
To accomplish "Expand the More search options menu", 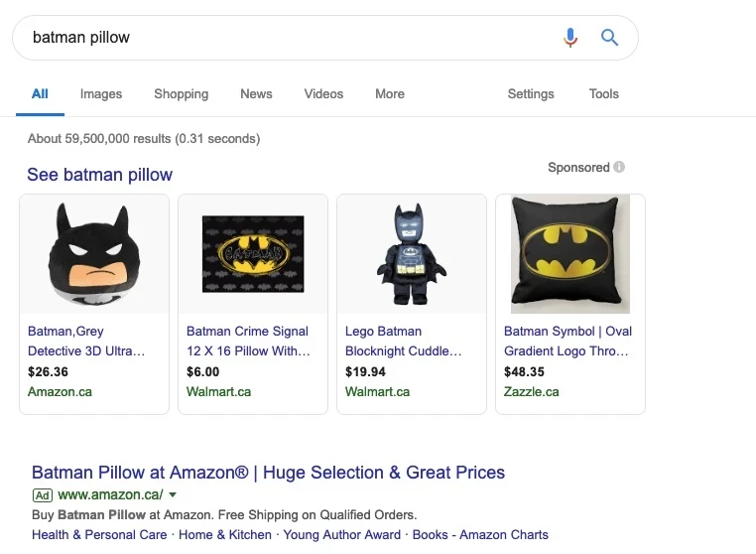I will coord(390,94).
